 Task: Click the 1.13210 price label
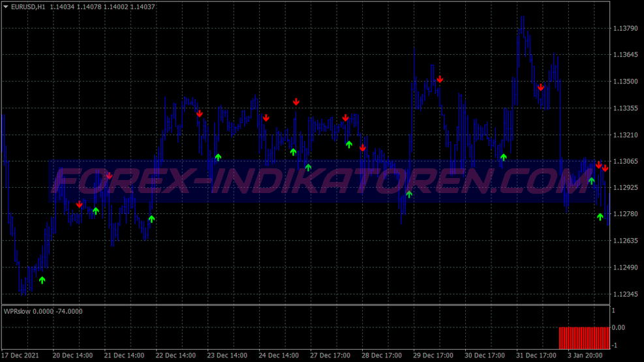625,135
